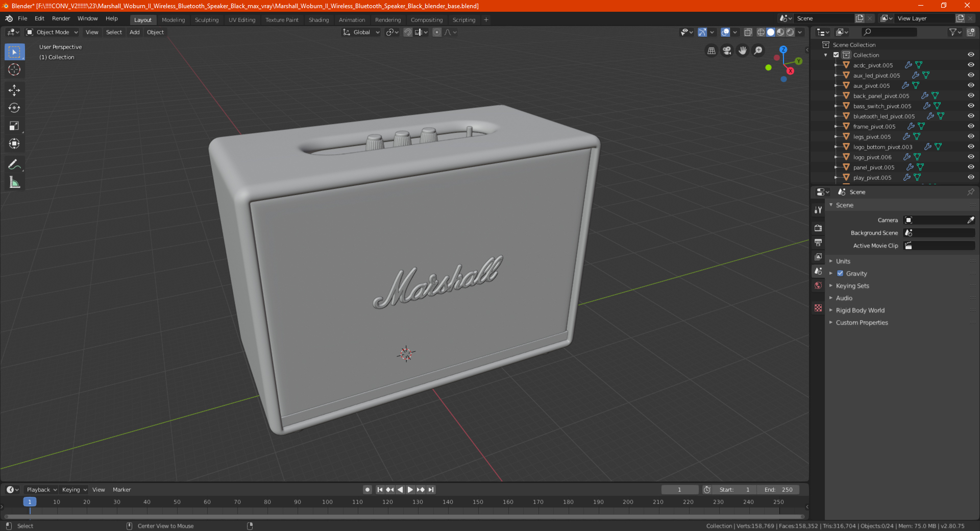Select the Cursor tool
Screen dimensions: 980x531
pyautogui.click(x=14, y=70)
